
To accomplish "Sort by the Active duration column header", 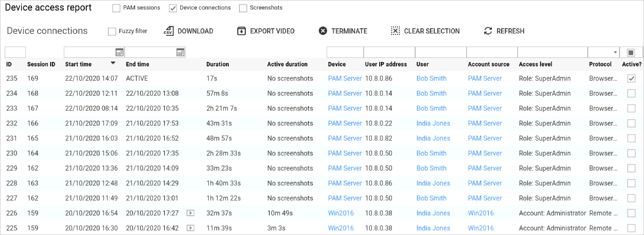I will [x=287, y=64].
